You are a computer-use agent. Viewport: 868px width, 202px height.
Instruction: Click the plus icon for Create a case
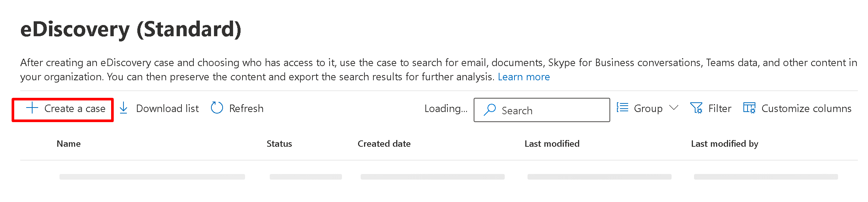pyautogui.click(x=32, y=108)
